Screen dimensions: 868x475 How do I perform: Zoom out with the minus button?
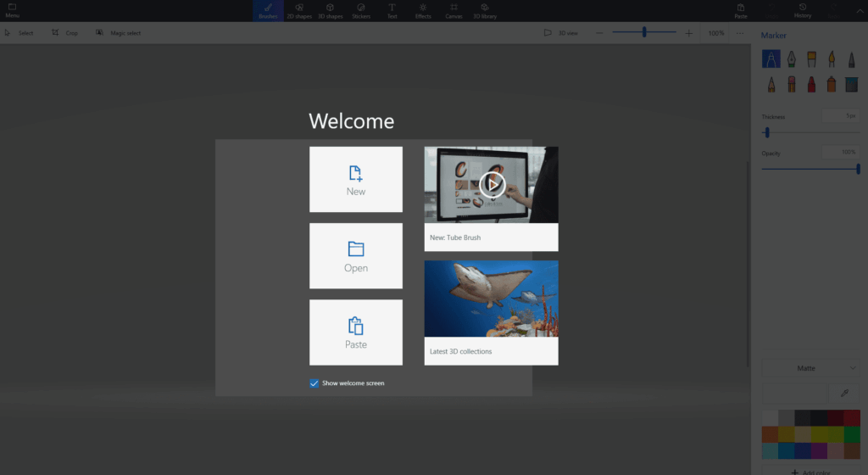pyautogui.click(x=599, y=33)
